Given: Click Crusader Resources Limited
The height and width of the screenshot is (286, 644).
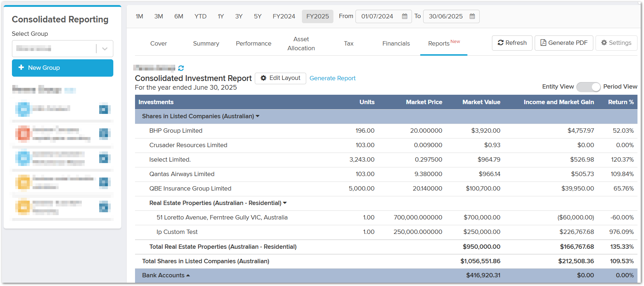Looking at the screenshot, I should pyautogui.click(x=188, y=145).
